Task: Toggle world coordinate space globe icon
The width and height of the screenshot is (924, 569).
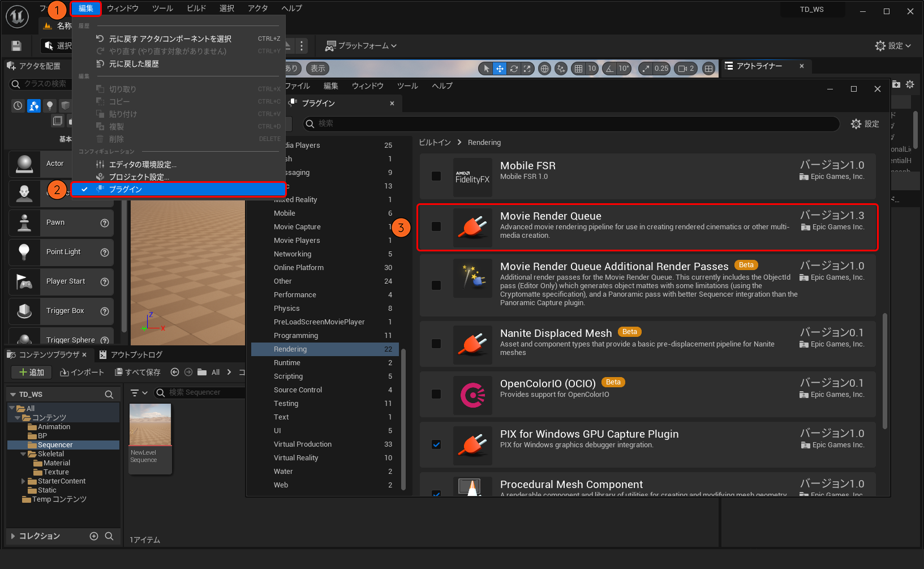Action: click(x=544, y=69)
